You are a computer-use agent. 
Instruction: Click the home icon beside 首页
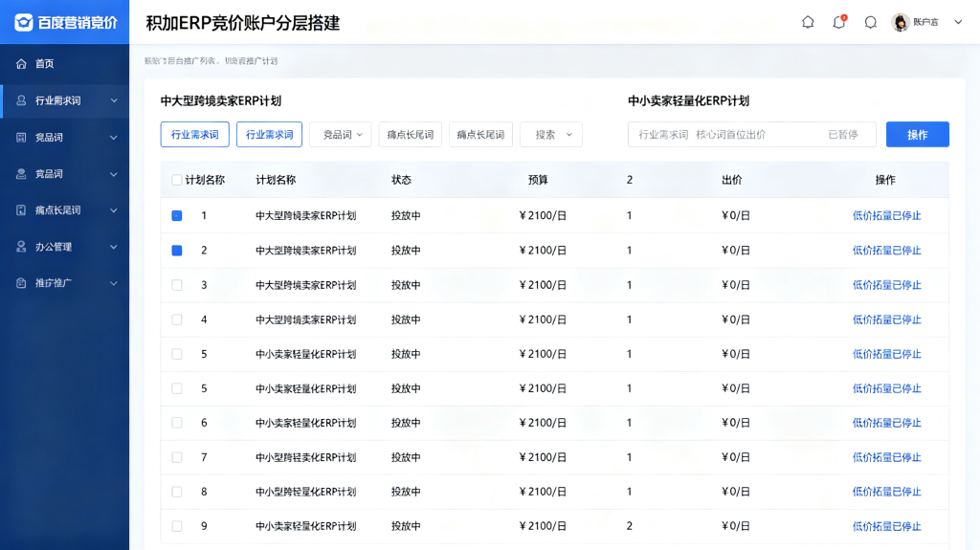tap(21, 64)
